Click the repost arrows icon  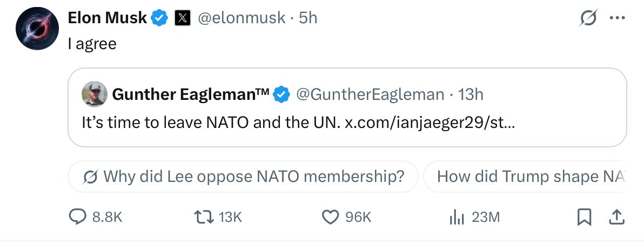(x=203, y=217)
